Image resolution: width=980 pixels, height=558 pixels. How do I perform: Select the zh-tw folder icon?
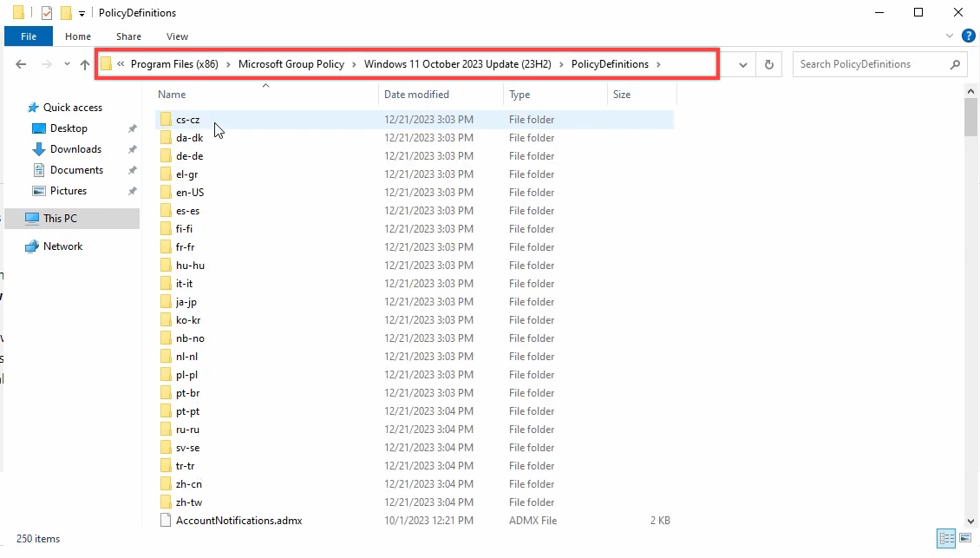tap(166, 502)
